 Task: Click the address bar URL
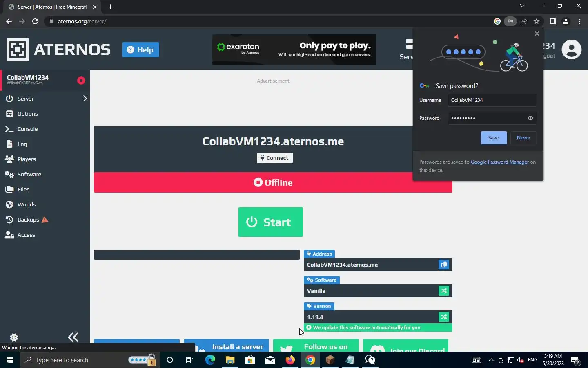point(82,21)
